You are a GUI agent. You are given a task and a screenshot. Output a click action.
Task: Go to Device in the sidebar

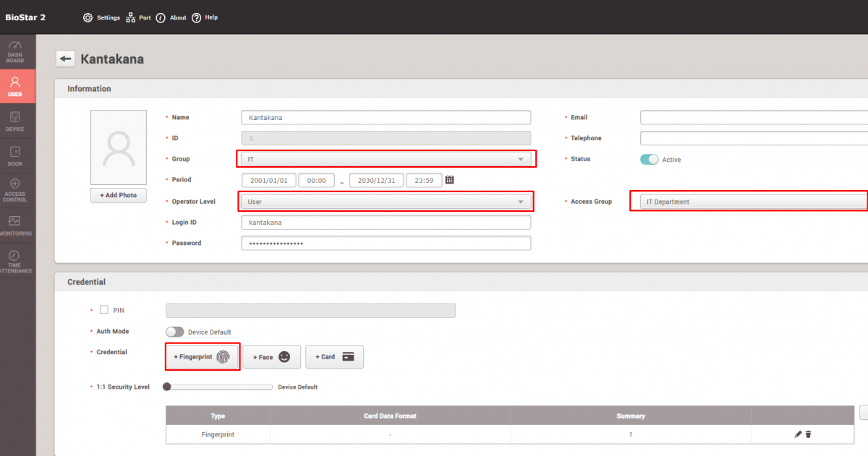tap(15, 121)
